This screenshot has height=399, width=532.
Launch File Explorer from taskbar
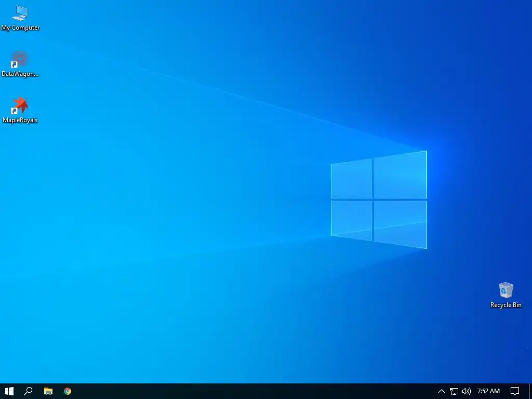(48, 391)
